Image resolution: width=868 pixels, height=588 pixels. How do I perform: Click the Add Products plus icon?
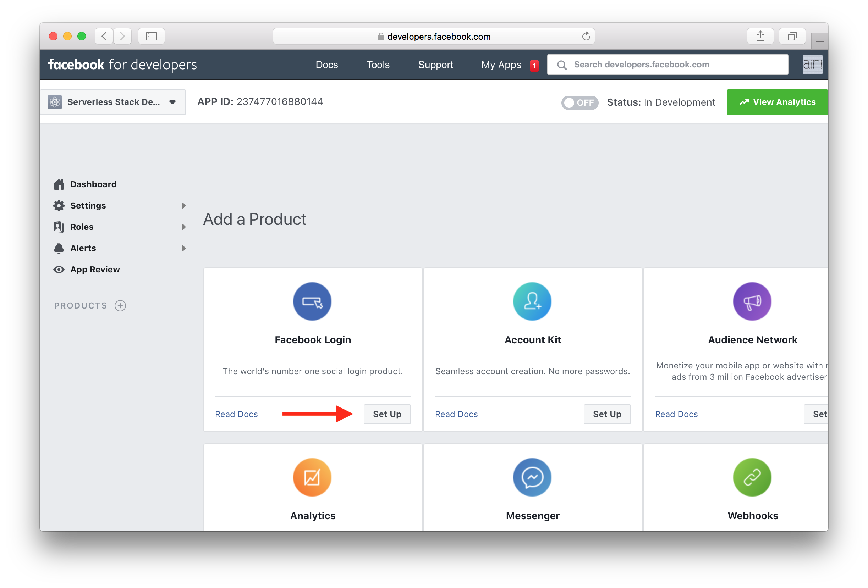click(x=120, y=305)
